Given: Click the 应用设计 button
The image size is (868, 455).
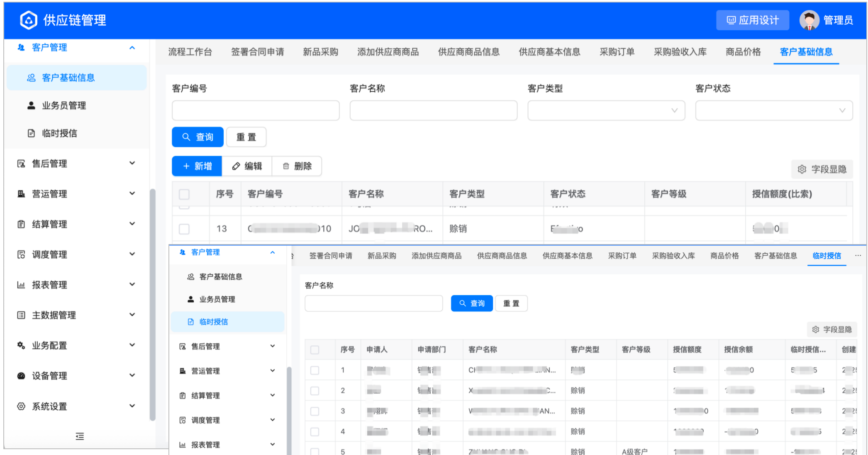Looking at the screenshot, I should tap(753, 20).
